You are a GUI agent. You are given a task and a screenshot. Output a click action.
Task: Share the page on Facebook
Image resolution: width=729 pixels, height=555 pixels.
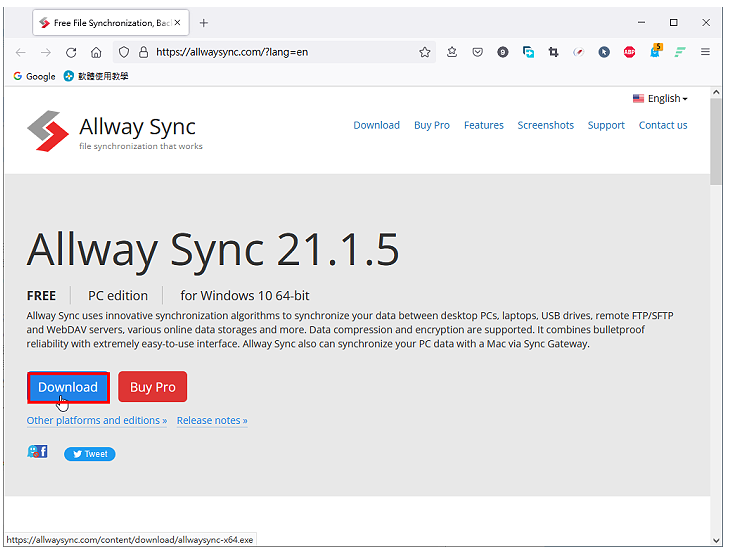[x=38, y=452]
